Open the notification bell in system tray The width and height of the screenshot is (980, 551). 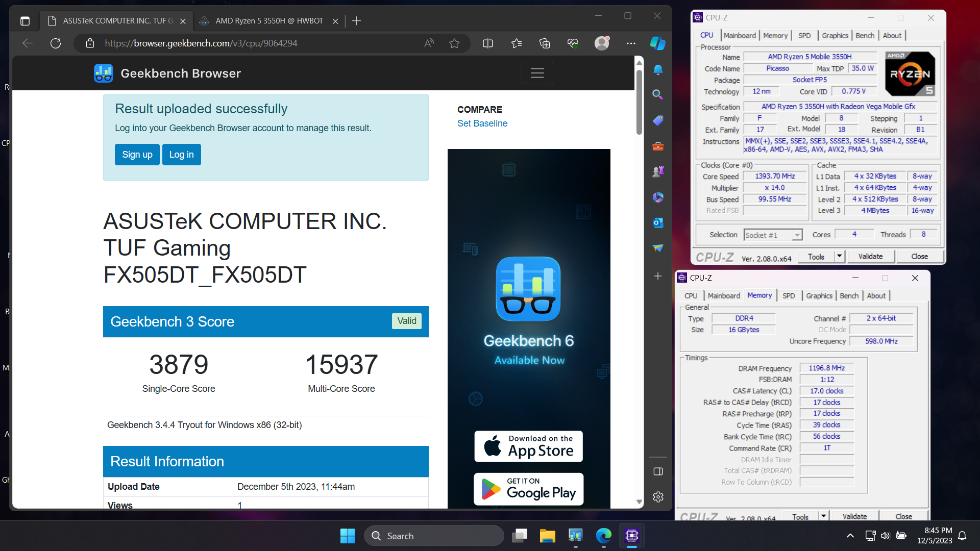[962, 536]
